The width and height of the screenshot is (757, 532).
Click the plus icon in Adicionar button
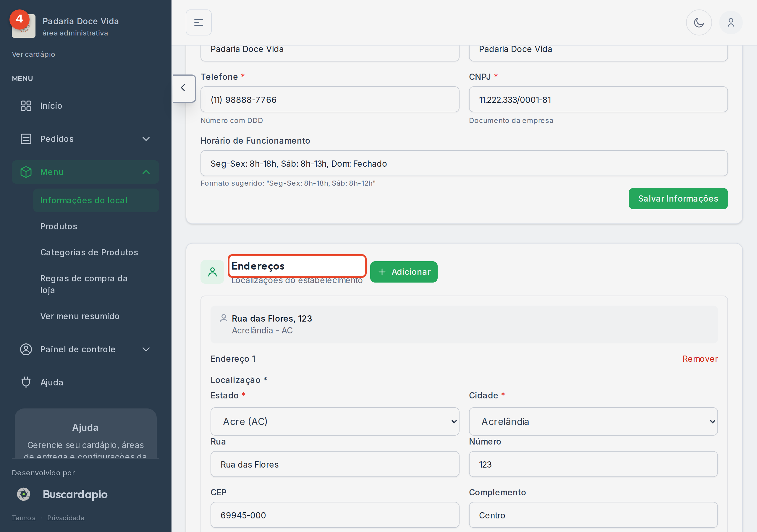[382, 272]
